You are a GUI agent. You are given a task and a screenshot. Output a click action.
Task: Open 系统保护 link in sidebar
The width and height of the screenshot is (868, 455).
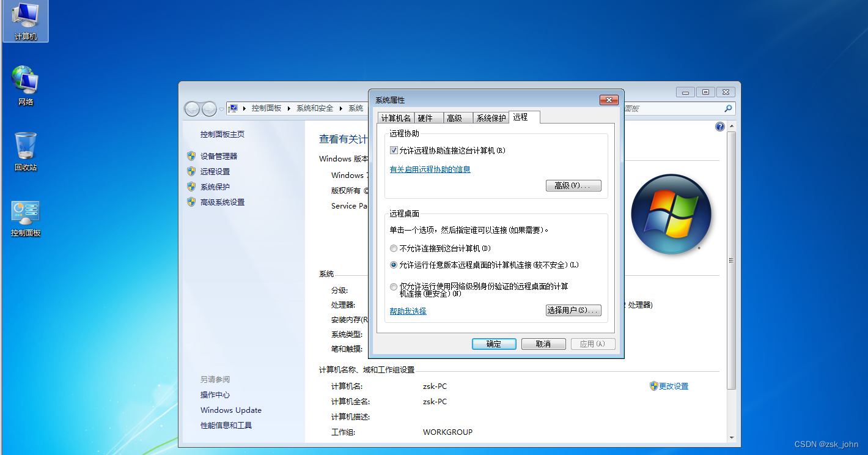pos(215,187)
